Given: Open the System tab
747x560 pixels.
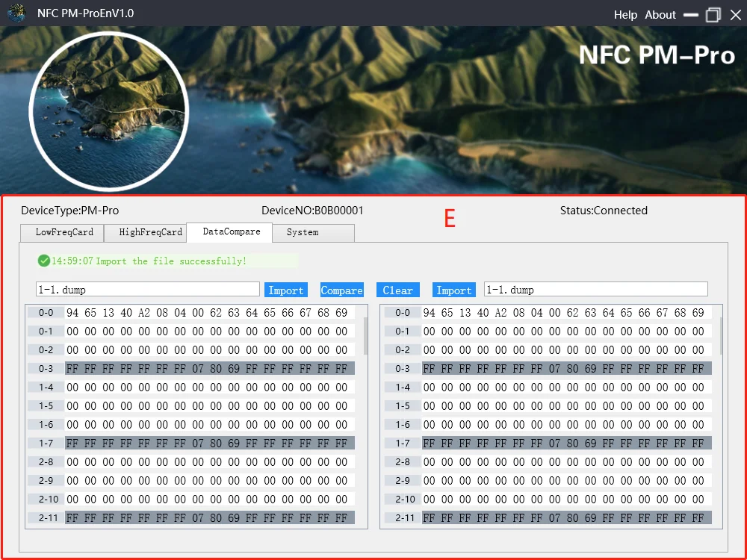Looking at the screenshot, I should [x=314, y=232].
